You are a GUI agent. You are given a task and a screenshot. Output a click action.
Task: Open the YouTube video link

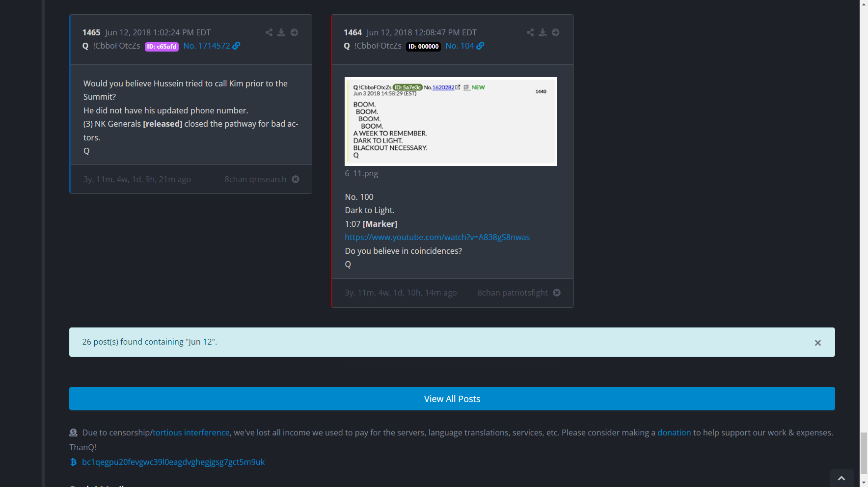click(437, 237)
